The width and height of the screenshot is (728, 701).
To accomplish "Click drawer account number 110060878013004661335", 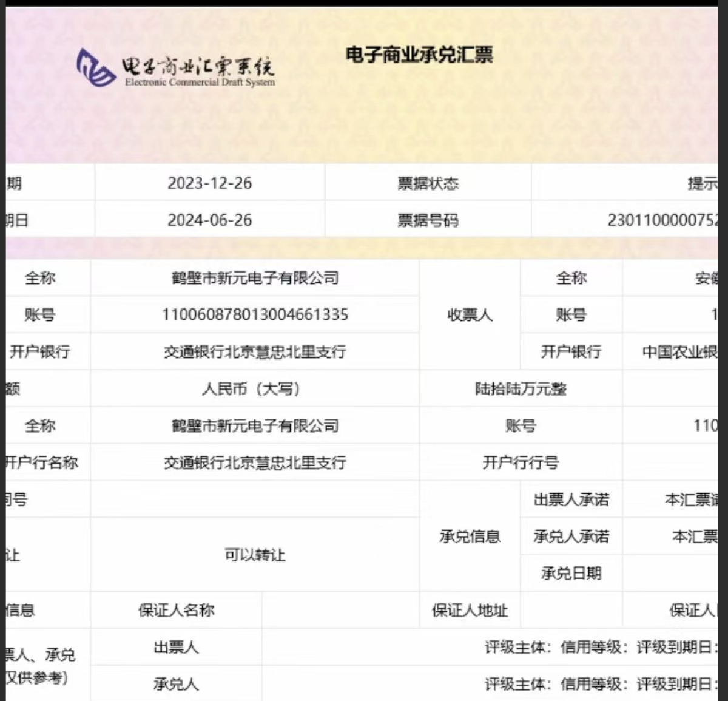I will tap(255, 314).
